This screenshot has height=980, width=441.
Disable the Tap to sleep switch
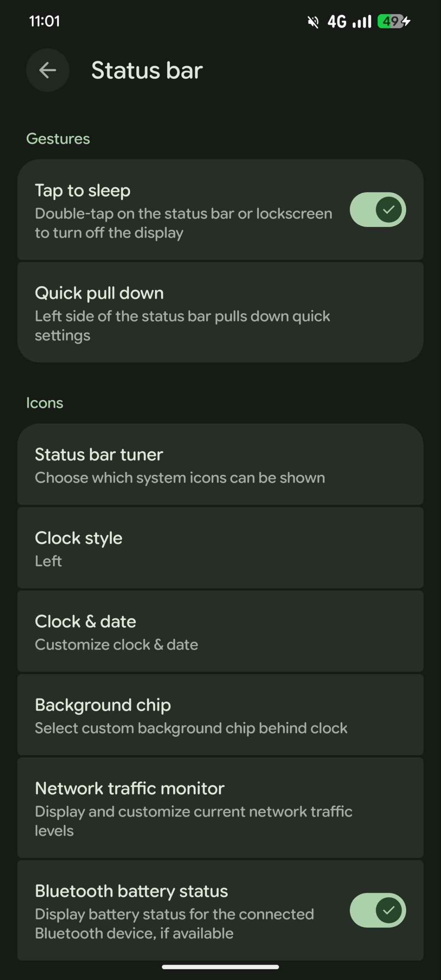[x=377, y=209]
